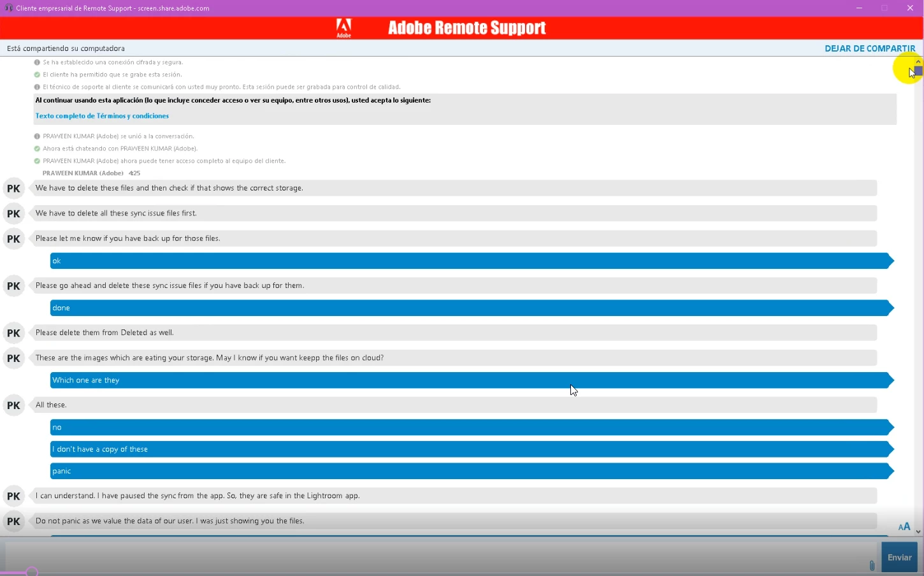Click the chat scrollbar down arrow
924x576 pixels.
click(918, 531)
